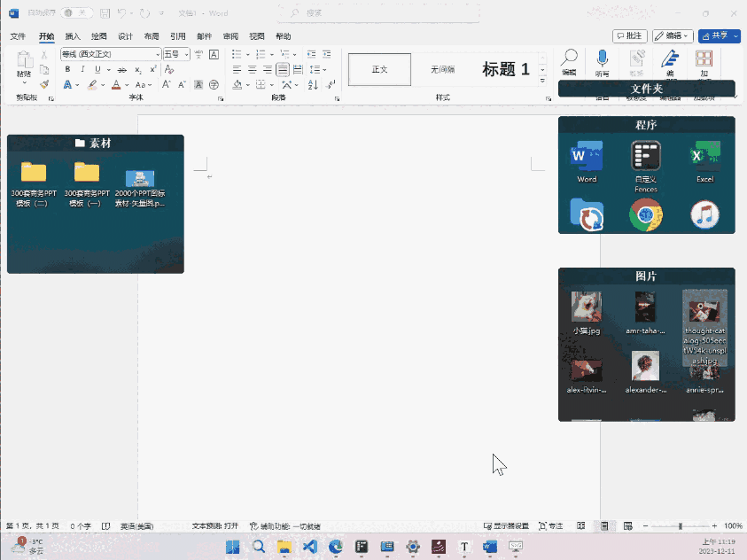Apply subscript formatting
This screenshot has width=747, height=560.
[x=137, y=69]
